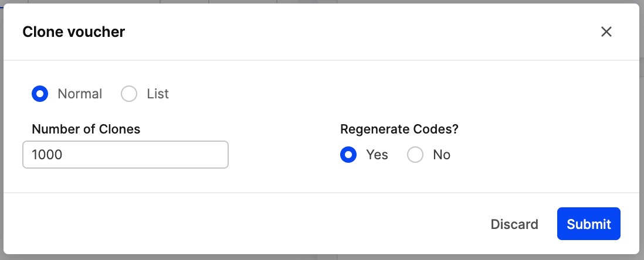The width and height of the screenshot is (644, 260).
Task: Submit the clone voucher form
Action: (x=588, y=224)
